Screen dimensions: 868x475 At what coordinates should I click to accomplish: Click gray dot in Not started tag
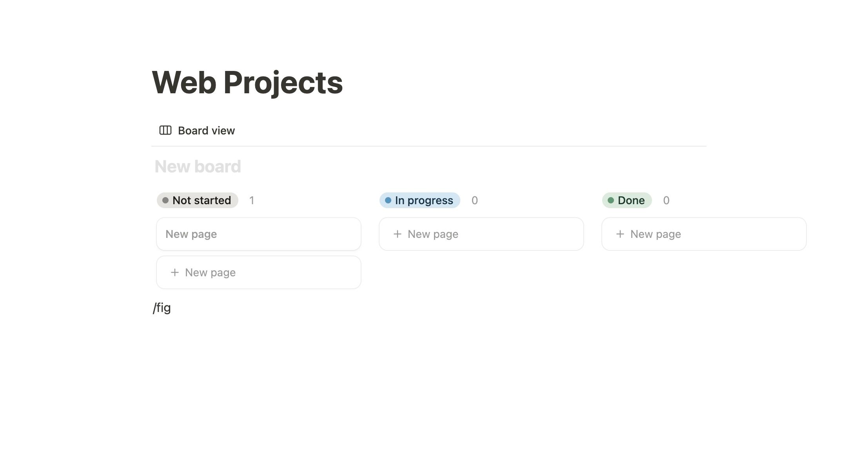click(x=165, y=200)
